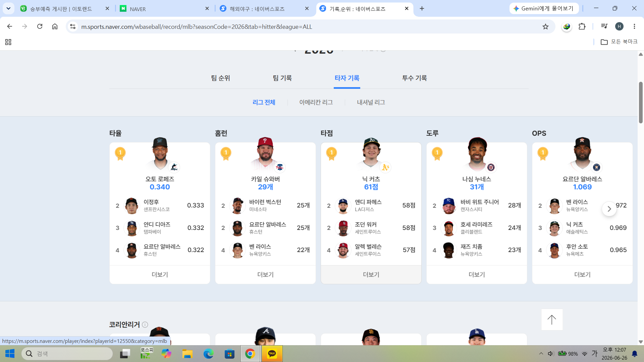644x362 pixels.
Task: Open Microsoft Edge from the taskbar
Action: point(208,354)
